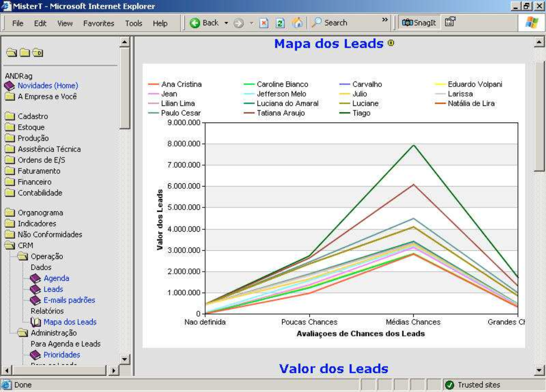Image resolution: width=546 pixels, height=392 pixels.
Task: Click the registered symbol beside Mapa dos Leads
Action: coord(391,43)
